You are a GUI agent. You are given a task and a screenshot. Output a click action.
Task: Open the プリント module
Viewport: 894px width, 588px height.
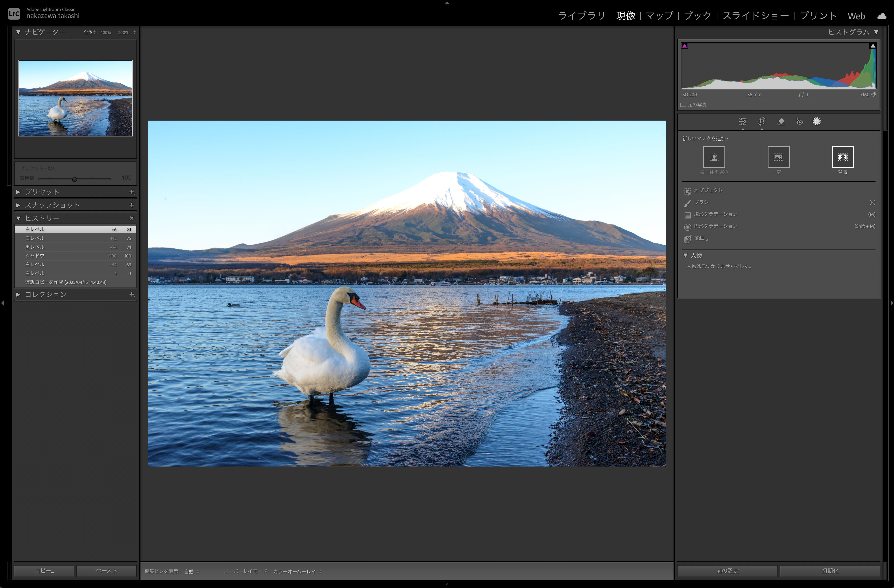tap(818, 16)
